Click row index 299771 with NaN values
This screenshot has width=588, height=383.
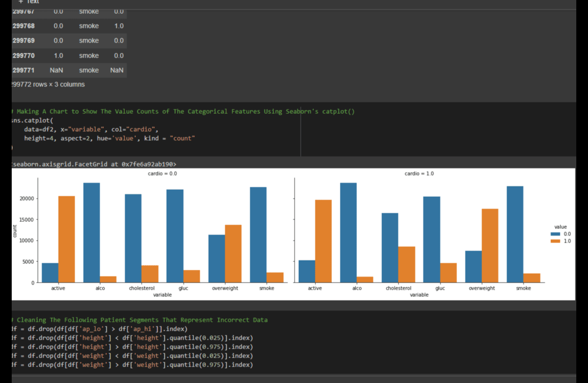coord(24,70)
